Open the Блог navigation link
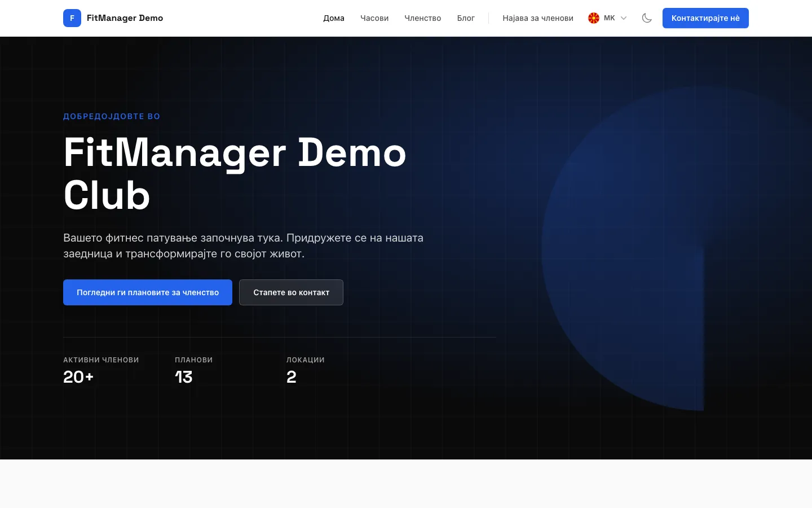The image size is (812, 508). tap(466, 18)
